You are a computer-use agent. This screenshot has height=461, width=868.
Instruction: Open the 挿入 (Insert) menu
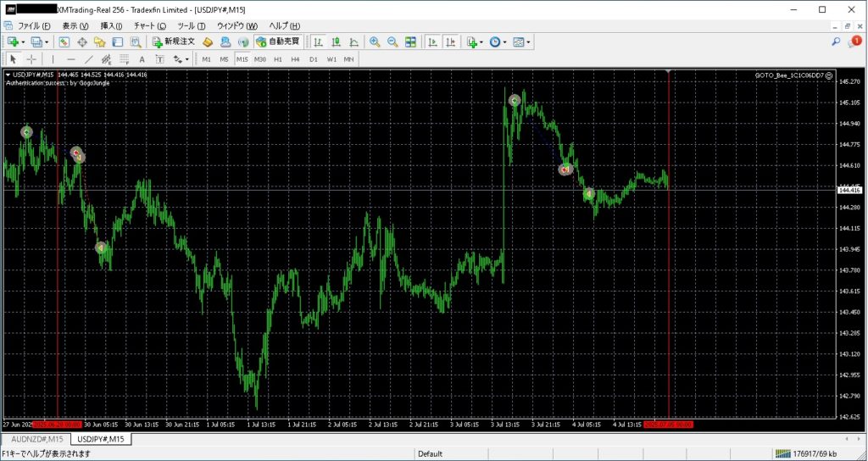[x=111, y=25]
